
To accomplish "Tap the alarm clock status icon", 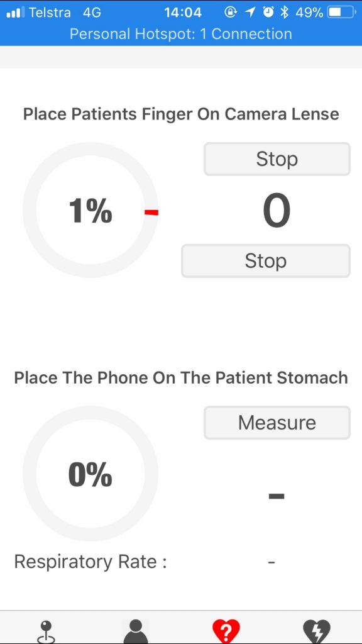I will (268, 13).
